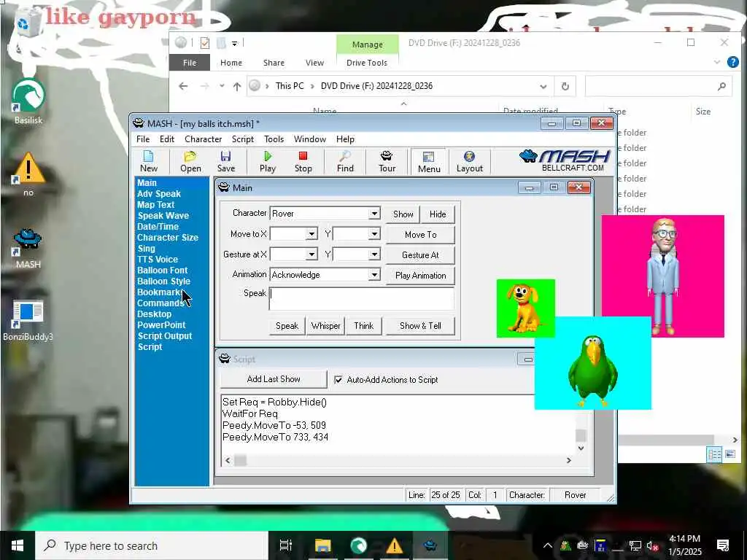747x560 pixels.
Task: Click the warning triangle taskbar icon
Action: pyautogui.click(x=395, y=545)
